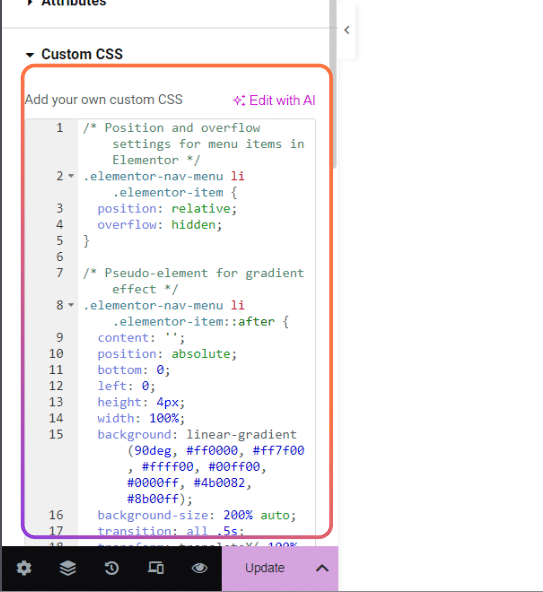Switch responsive mode devices icon
The height and width of the screenshot is (592, 543).
[156, 567]
